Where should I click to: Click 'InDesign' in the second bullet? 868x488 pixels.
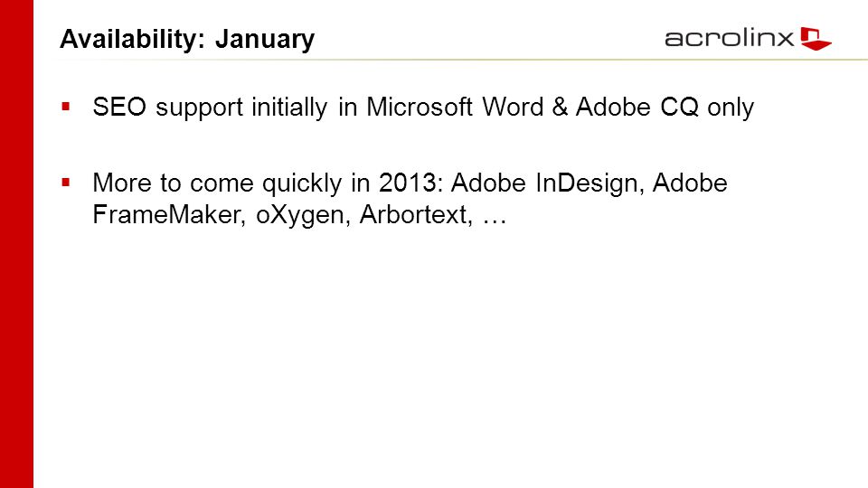pyautogui.click(x=586, y=183)
